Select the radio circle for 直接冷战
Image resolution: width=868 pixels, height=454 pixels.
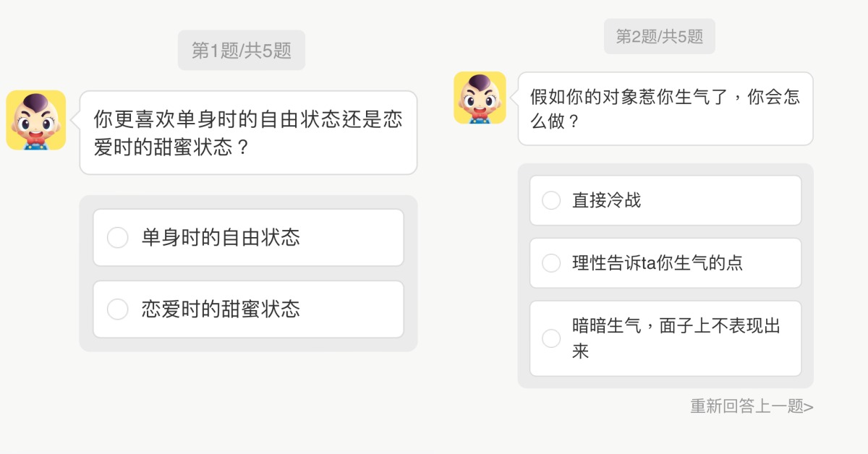pyautogui.click(x=551, y=200)
